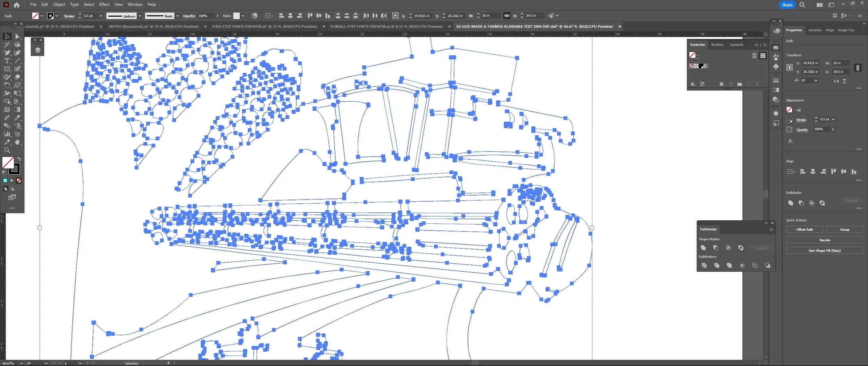Click the Recolor button
The image size is (868, 366).
tap(825, 240)
